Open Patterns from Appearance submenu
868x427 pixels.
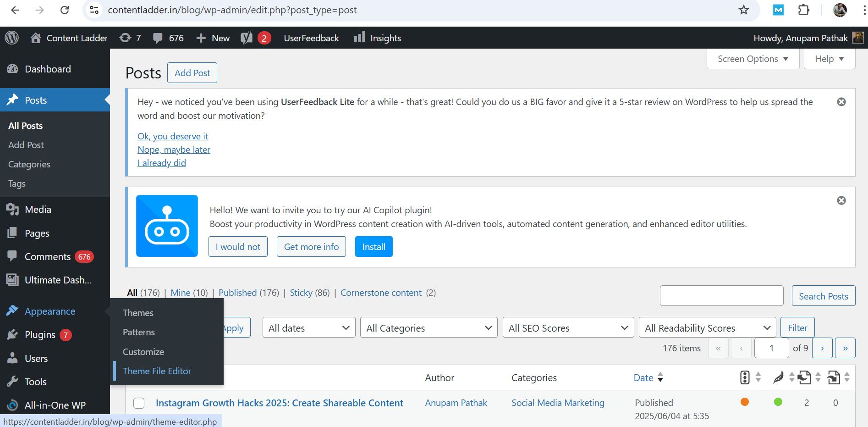[x=139, y=332]
